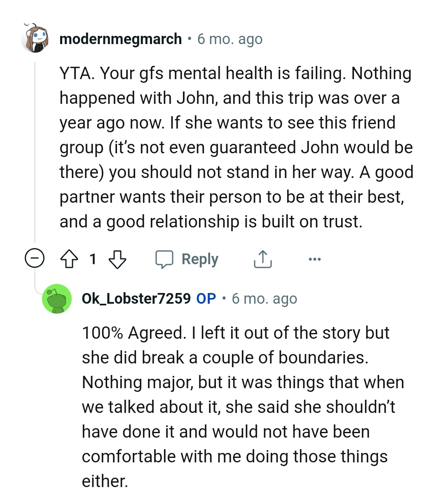Click the ellipsis icon for more actions

315,259
